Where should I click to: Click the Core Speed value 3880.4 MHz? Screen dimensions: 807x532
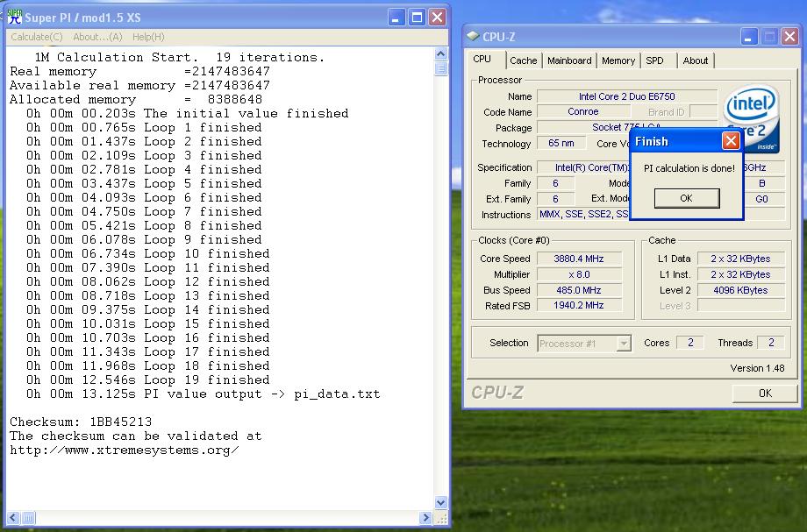(x=579, y=259)
